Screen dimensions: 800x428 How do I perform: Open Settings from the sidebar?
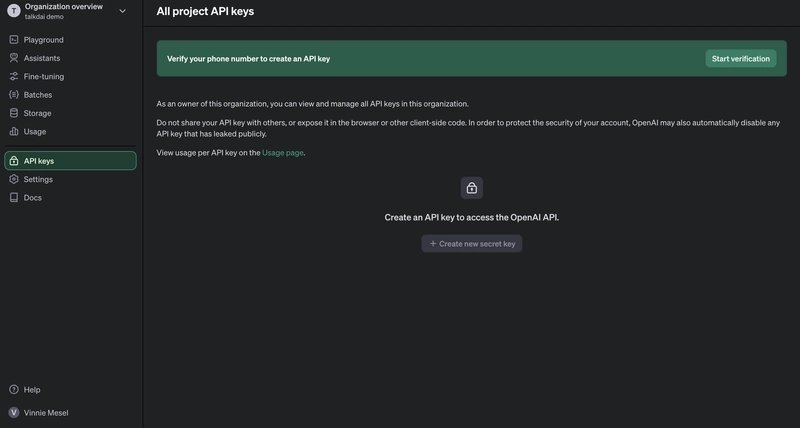point(38,179)
